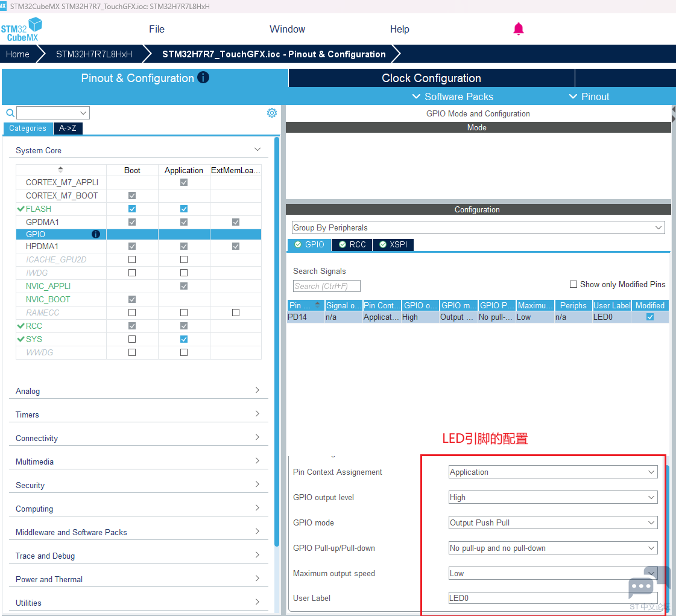The width and height of the screenshot is (676, 616).
Task: Open the GPIO mode dropdown
Action: click(553, 522)
